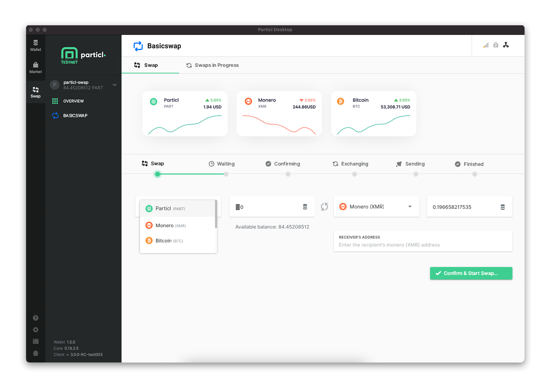554x392 pixels.
Task: Click the Monero card coin icon
Action: point(248,101)
